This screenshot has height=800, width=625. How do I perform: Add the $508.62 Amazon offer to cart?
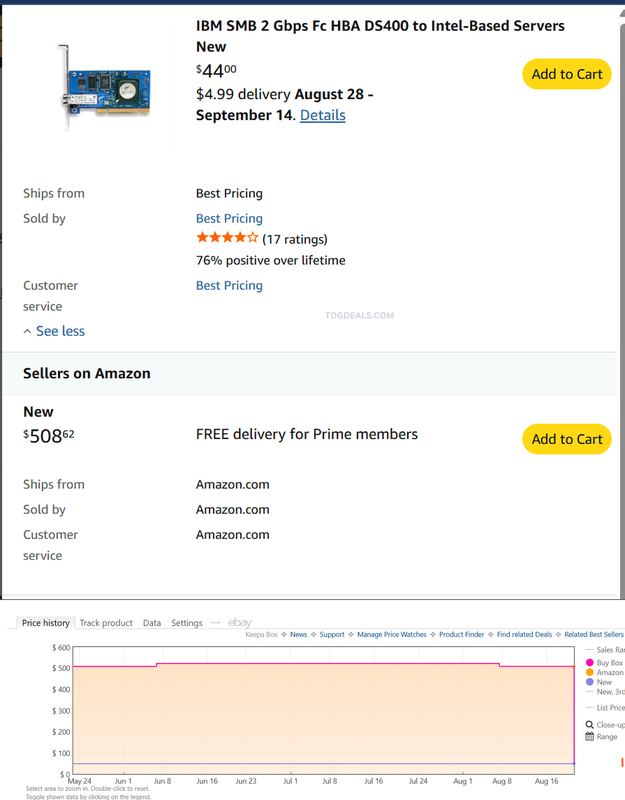[x=566, y=439]
